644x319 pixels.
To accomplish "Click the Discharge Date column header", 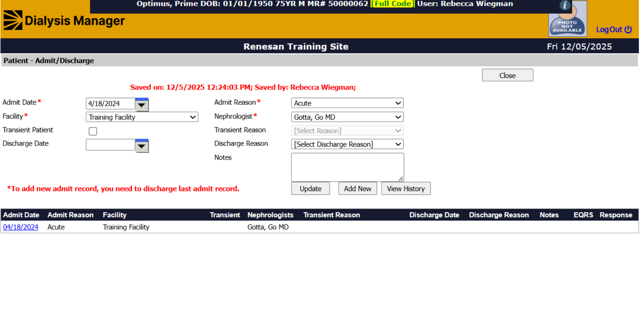I will click(x=434, y=215).
